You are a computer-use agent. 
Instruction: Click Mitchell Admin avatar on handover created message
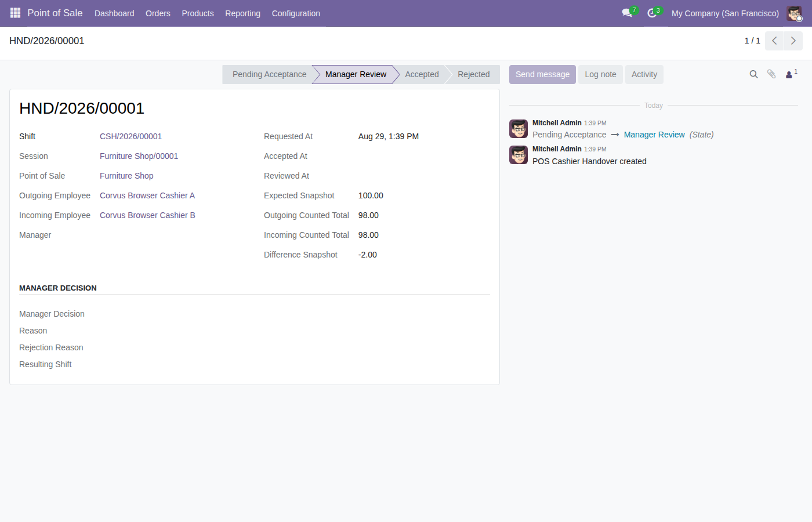[519, 155]
